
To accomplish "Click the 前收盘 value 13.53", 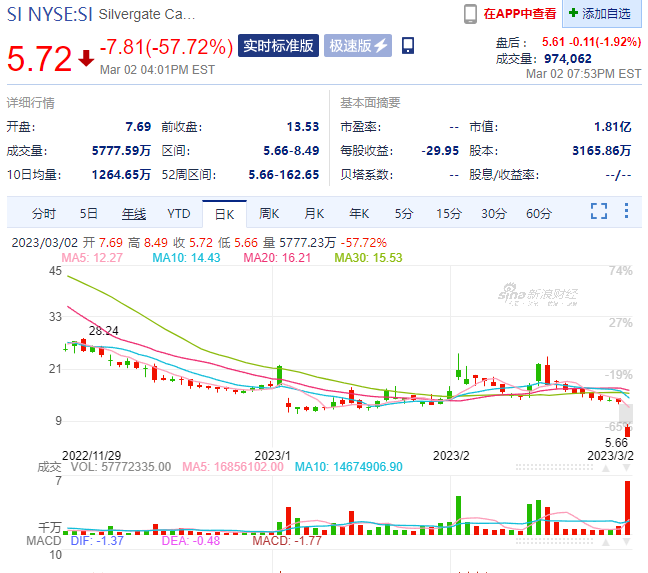I will 303,126.
